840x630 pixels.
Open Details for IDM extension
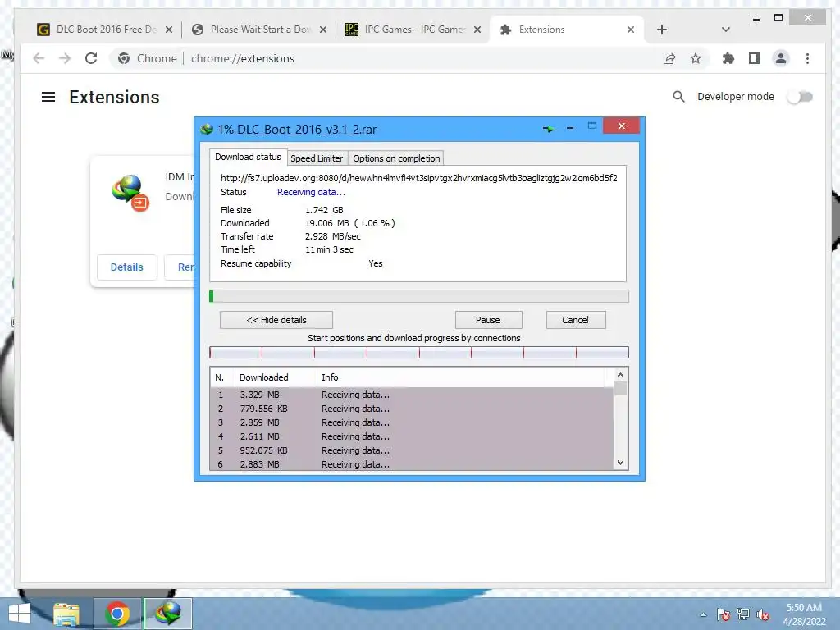(x=127, y=267)
